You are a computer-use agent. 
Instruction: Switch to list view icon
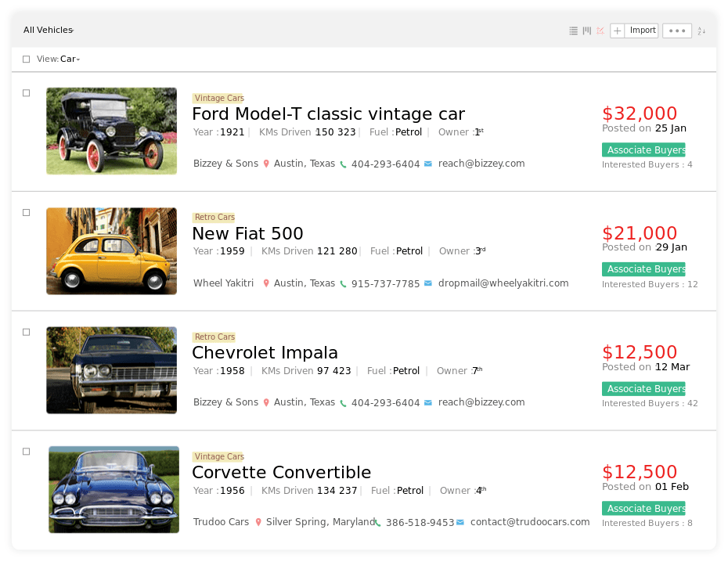[x=573, y=31]
